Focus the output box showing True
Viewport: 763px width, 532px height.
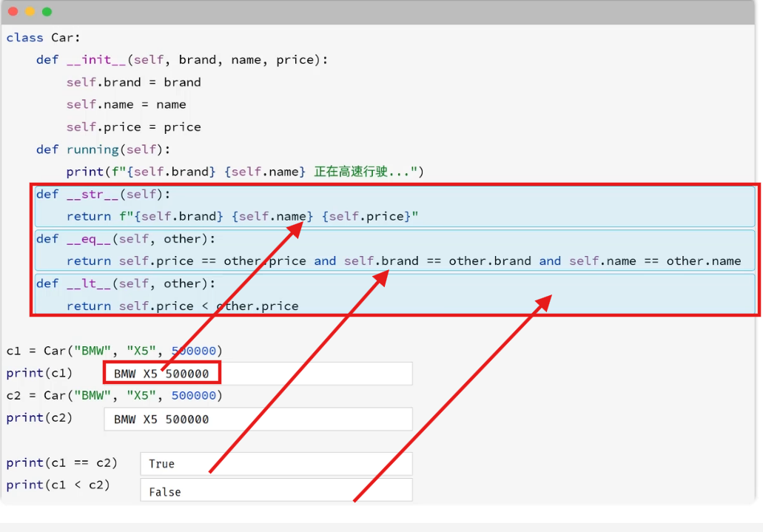pos(276,464)
